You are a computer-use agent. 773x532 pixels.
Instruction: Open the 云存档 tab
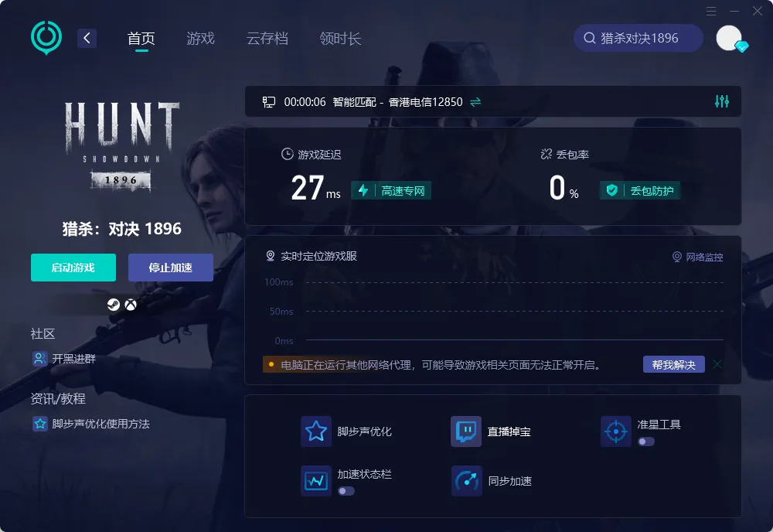click(x=267, y=38)
